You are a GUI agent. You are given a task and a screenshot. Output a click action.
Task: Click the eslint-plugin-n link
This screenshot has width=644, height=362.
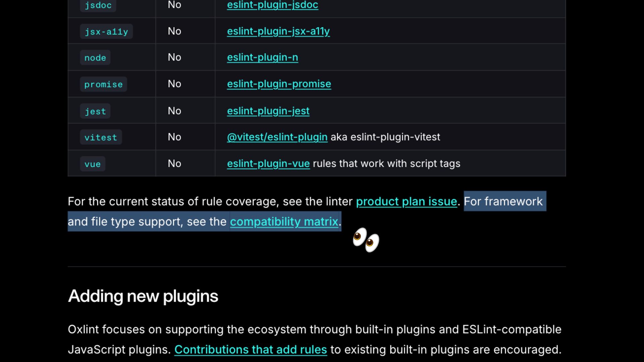coord(262,57)
